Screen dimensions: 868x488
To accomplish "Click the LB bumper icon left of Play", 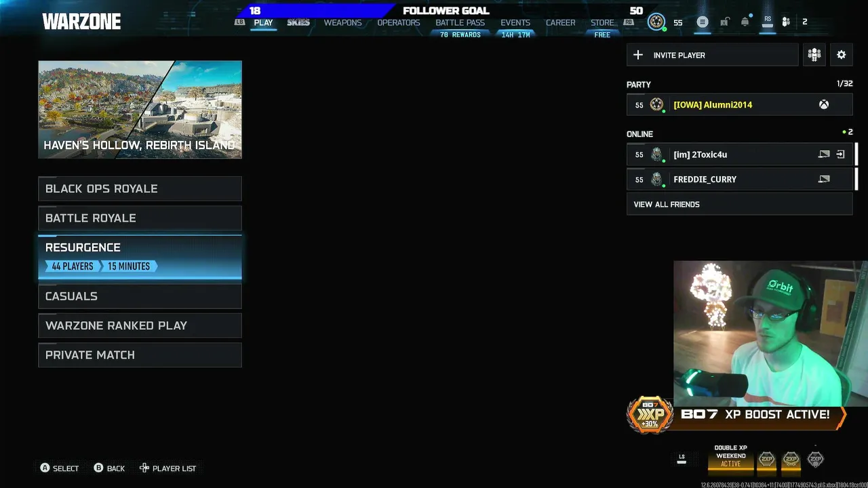I will click(239, 22).
